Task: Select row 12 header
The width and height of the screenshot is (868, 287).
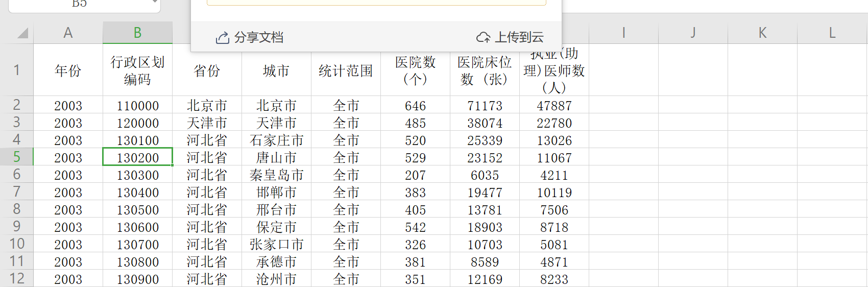Action: click(17, 278)
